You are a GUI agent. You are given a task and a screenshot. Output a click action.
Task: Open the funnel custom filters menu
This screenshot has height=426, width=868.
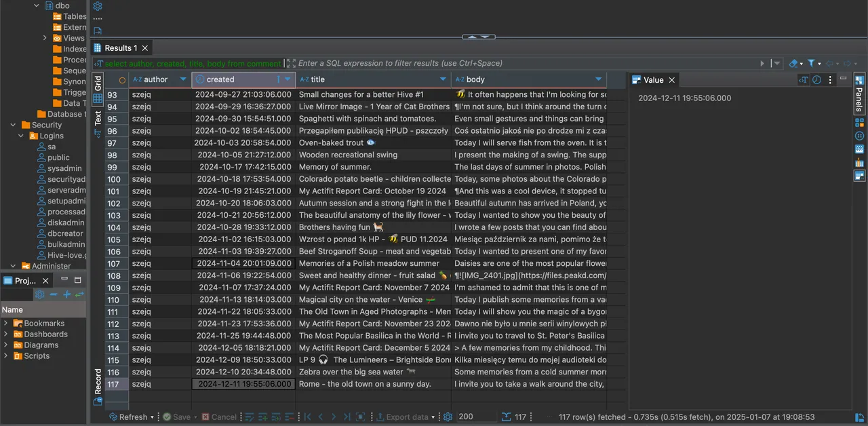811,63
